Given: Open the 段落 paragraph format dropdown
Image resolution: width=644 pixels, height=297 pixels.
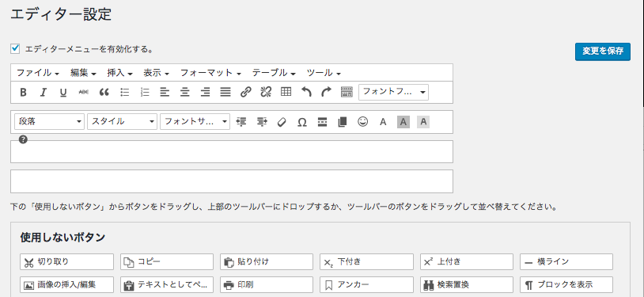Looking at the screenshot, I should click(x=49, y=122).
